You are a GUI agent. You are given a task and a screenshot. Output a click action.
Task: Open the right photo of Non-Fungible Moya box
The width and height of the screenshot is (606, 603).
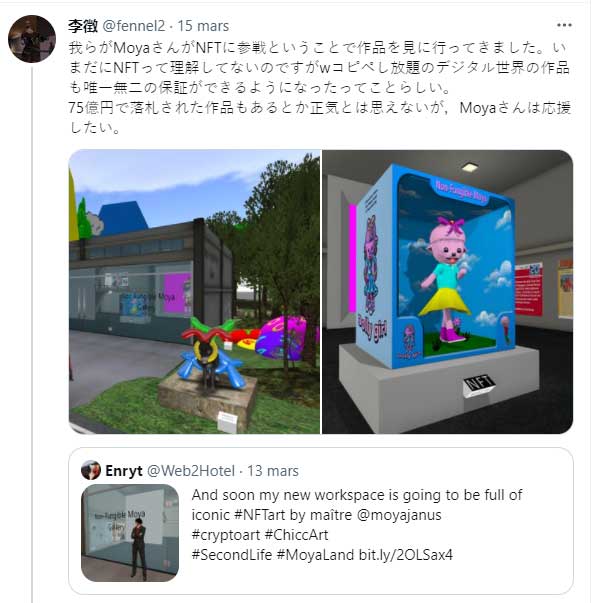[448, 292]
